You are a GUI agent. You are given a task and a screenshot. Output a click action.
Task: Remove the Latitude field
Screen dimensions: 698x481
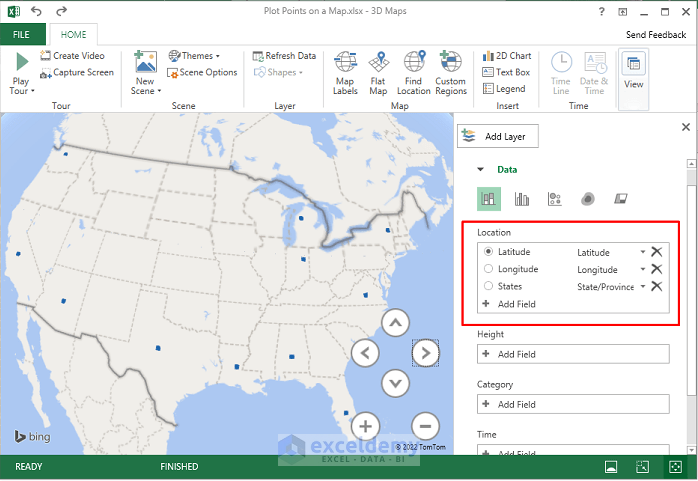657,252
